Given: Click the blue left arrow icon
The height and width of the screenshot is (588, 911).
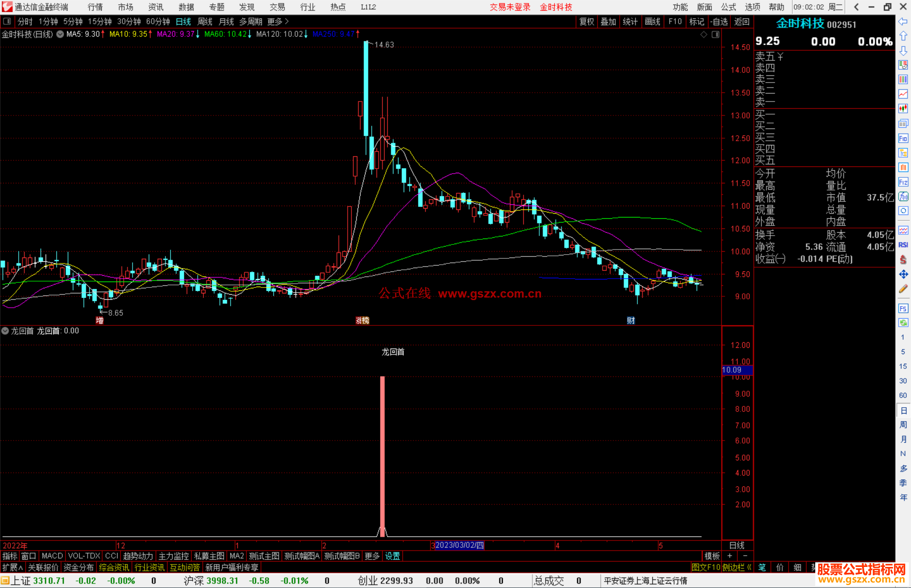Looking at the screenshot, I should pos(903,21).
